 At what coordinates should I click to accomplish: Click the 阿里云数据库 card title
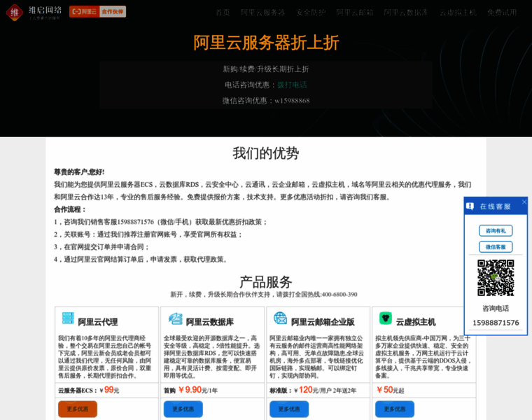pos(210,322)
